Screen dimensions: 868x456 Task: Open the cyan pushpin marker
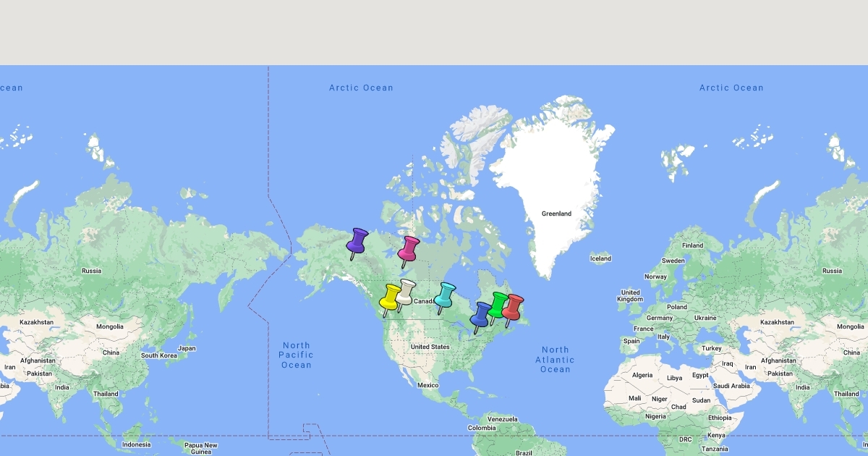(x=444, y=295)
